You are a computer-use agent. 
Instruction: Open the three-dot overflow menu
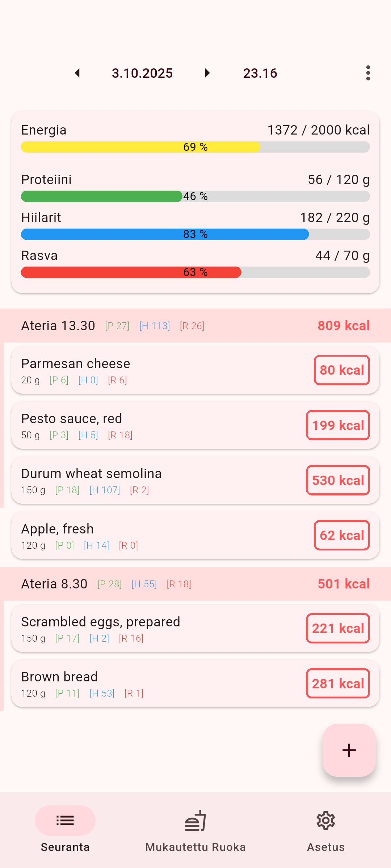click(368, 73)
